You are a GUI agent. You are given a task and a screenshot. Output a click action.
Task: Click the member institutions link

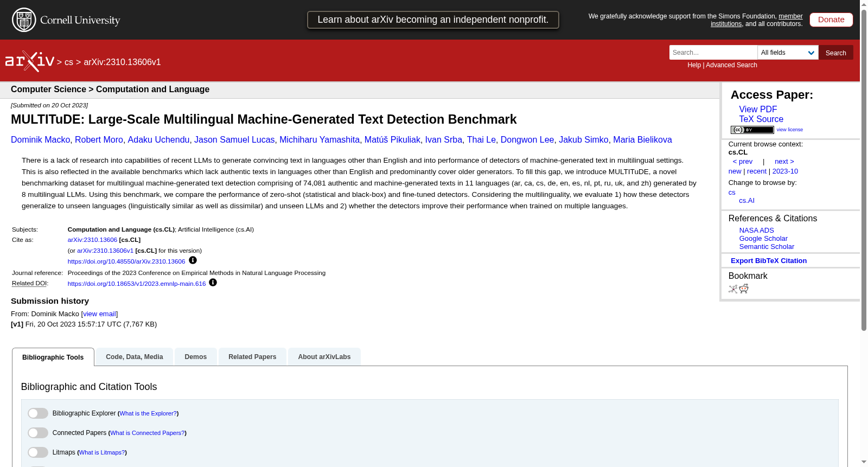click(x=757, y=20)
